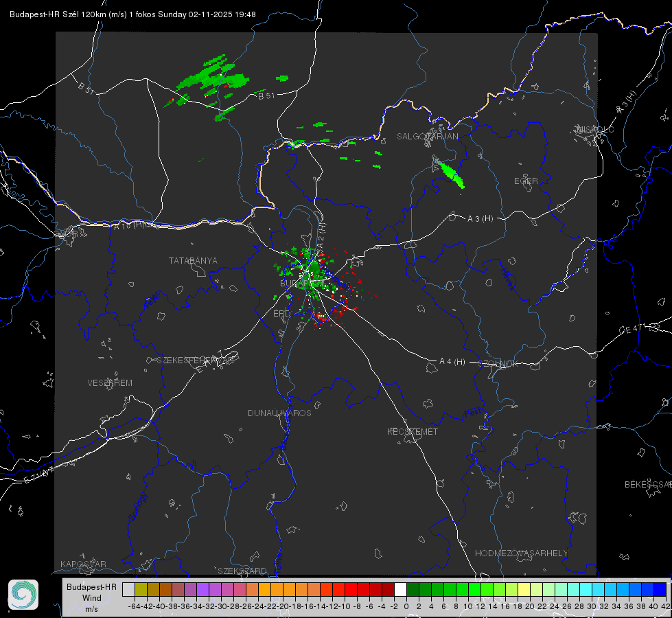Screen dimensions: 672x618
Task: Pick the pale yellow swatch above 18
Action: tap(524, 589)
